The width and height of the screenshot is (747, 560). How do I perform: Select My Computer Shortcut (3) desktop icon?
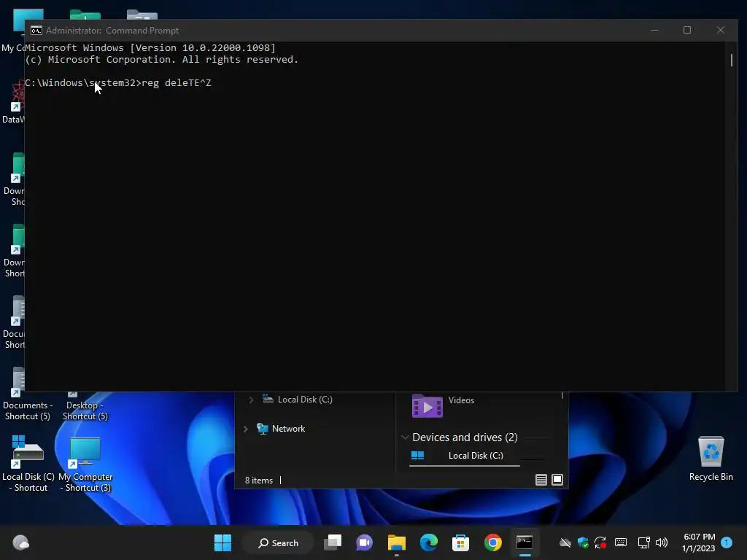86,464
